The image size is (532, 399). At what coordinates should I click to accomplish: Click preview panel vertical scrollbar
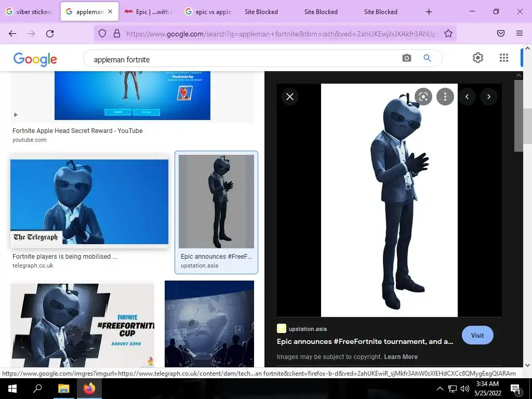coord(518,116)
